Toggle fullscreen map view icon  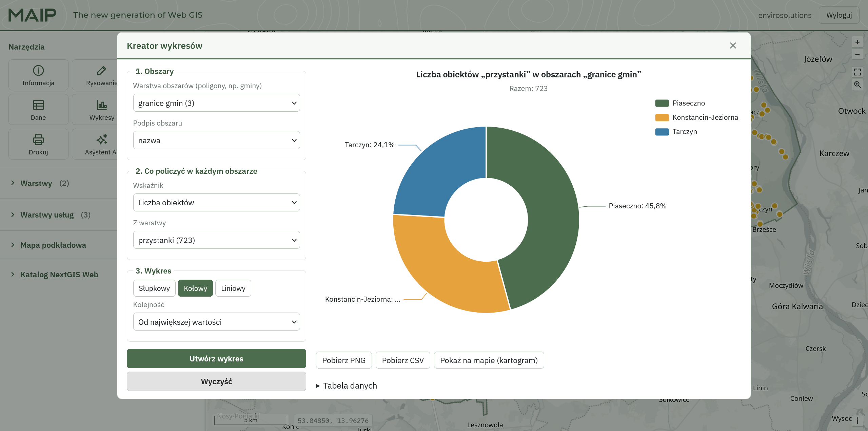pyautogui.click(x=857, y=72)
